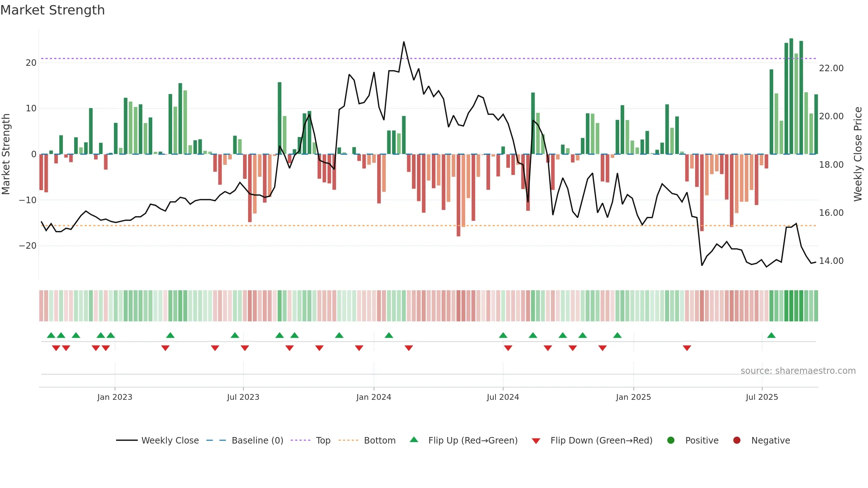Viewport: 868px width, 488px height.
Task: Click the Jul 2023 x-axis label
Action: pos(243,397)
